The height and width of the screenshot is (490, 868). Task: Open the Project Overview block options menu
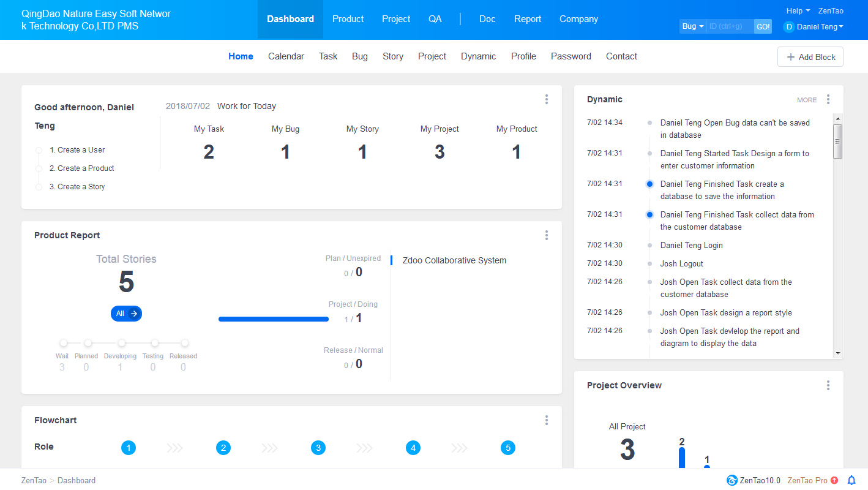(x=828, y=385)
